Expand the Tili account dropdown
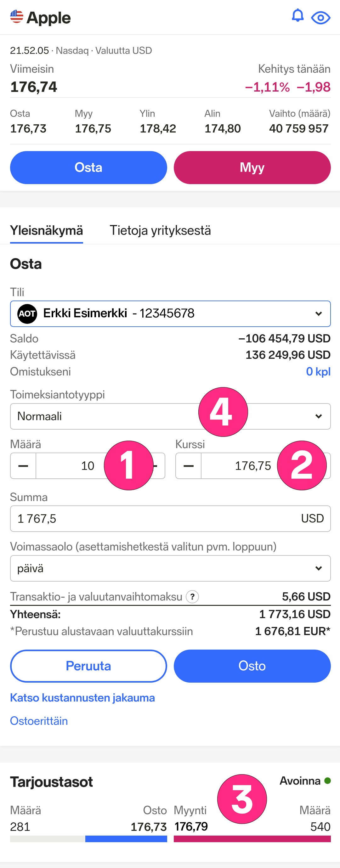Viewport: 340px width, 868px height. (x=170, y=314)
